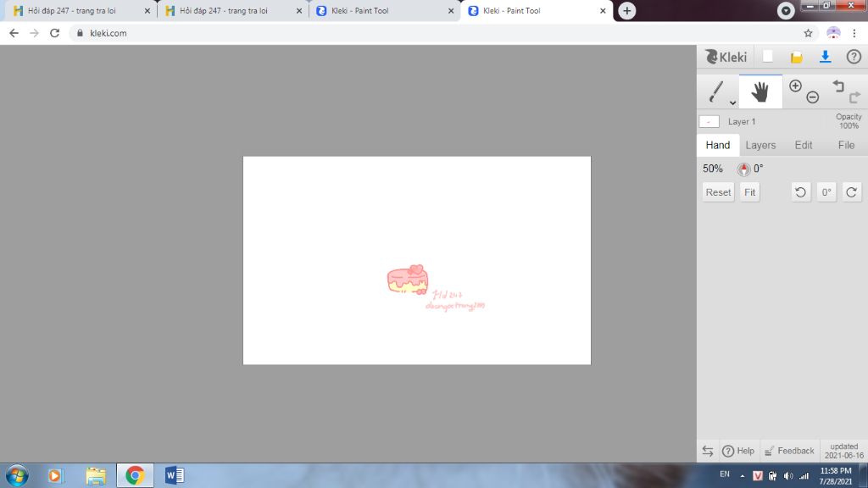Open Microsoft Word from taskbar
Image resolution: width=868 pixels, height=488 pixels.
click(175, 476)
